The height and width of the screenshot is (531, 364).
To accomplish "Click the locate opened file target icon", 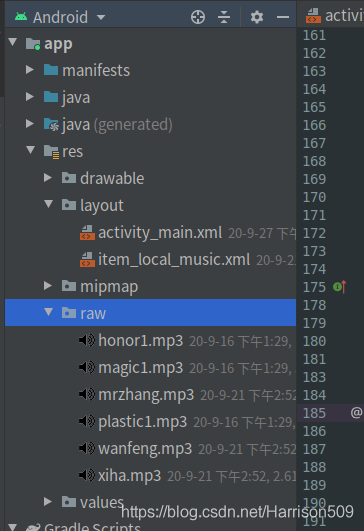I will 198,17.
